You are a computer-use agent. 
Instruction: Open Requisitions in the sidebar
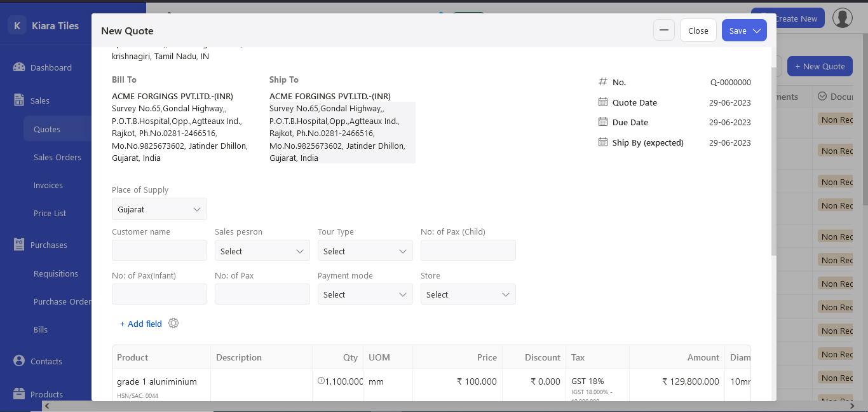pyautogui.click(x=56, y=273)
